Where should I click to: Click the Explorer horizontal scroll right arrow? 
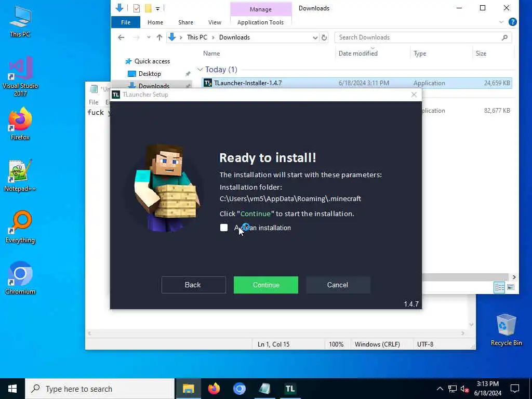pos(514,277)
